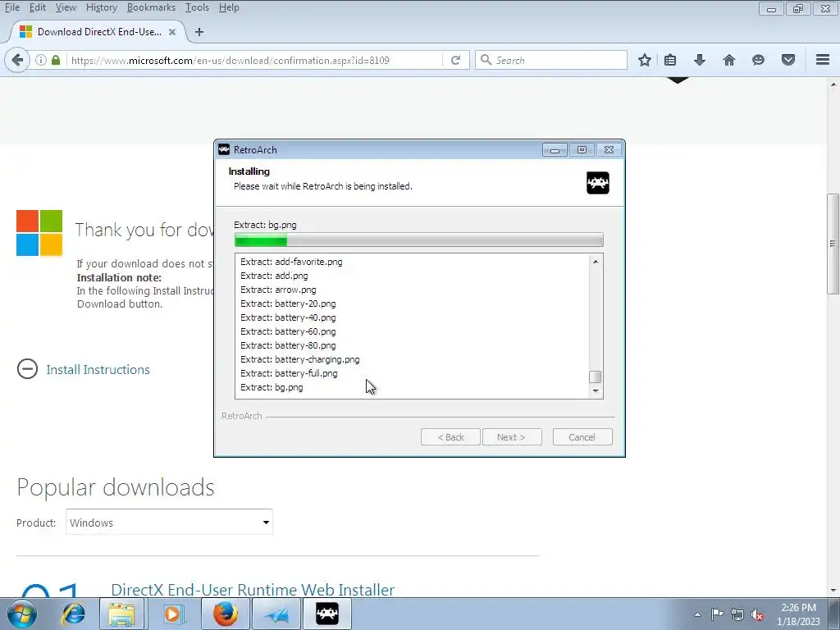Open Windows Explorer folder in taskbar

[x=121, y=614]
